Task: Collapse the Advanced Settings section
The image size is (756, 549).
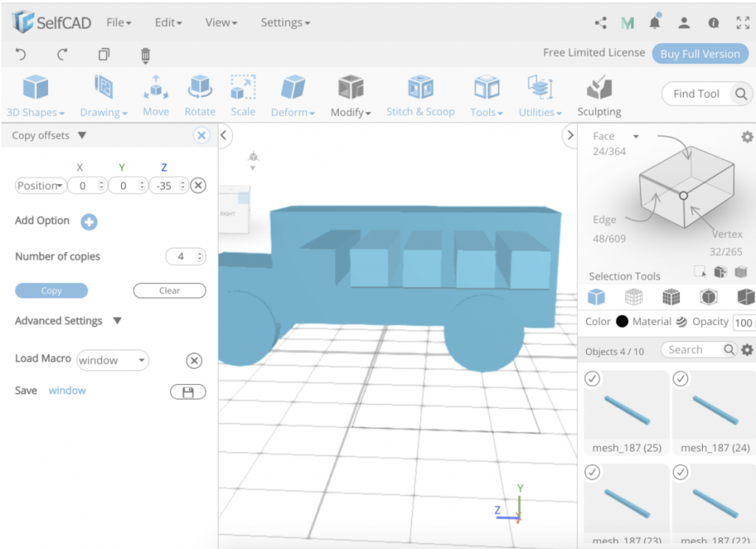Action: click(118, 321)
